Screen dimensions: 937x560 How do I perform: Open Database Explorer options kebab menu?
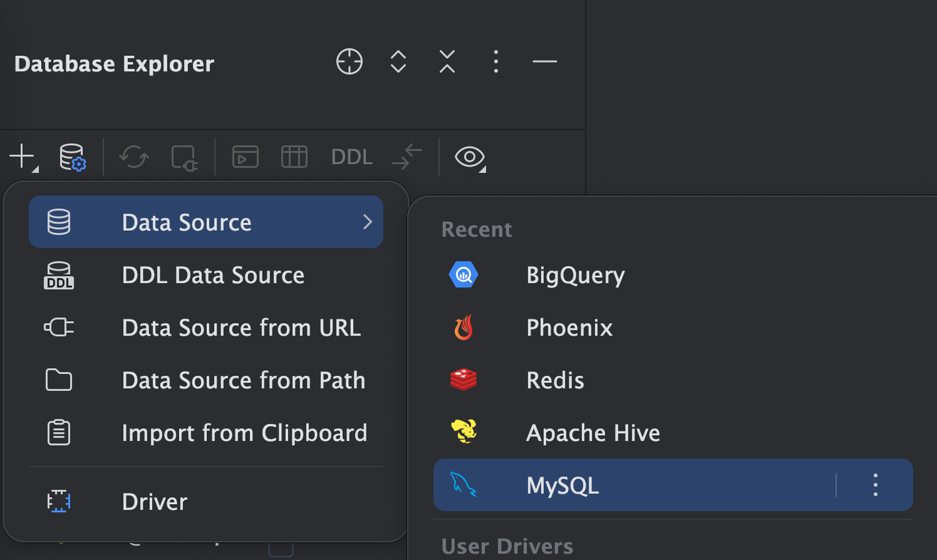pyautogui.click(x=496, y=62)
